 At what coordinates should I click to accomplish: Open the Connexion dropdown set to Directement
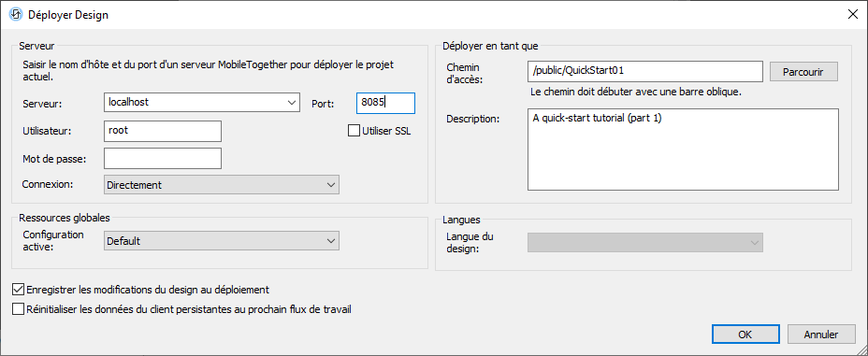[x=222, y=185]
